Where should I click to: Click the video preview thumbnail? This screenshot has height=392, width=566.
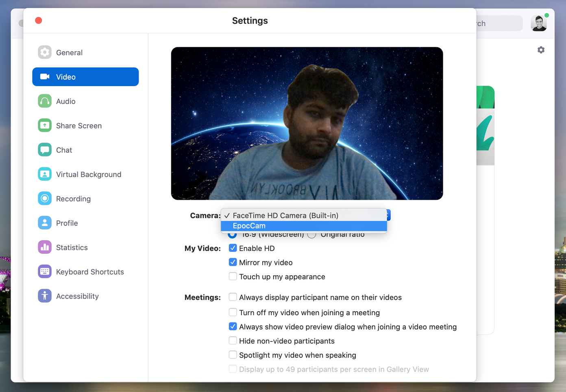(307, 123)
